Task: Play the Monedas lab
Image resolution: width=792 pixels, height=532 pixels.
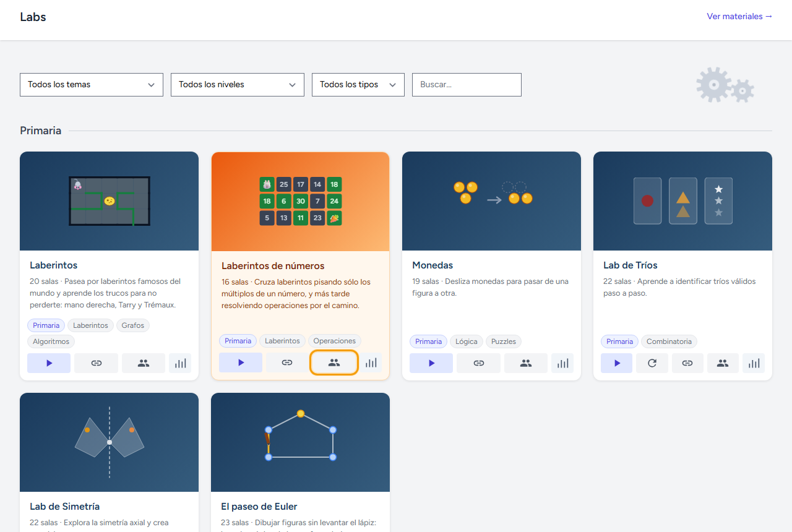Action: pyautogui.click(x=431, y=363)
